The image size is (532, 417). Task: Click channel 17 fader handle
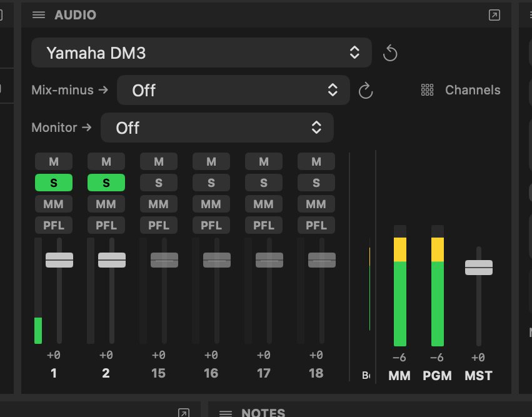coord(269,260)
